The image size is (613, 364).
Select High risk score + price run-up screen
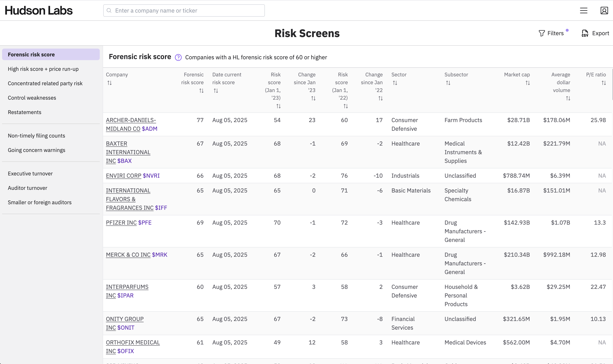(43, 69)
